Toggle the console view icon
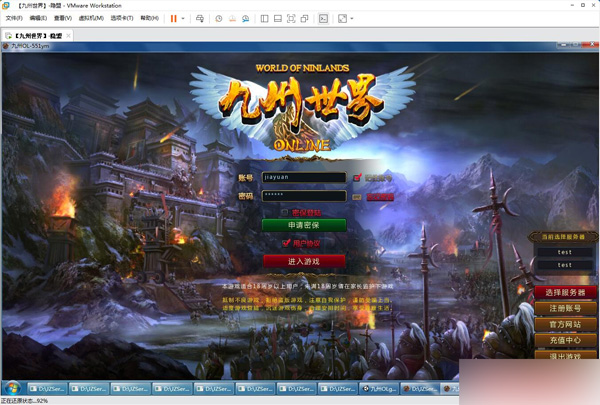Viewport: 600px width, 405px height. coord(323,18)
